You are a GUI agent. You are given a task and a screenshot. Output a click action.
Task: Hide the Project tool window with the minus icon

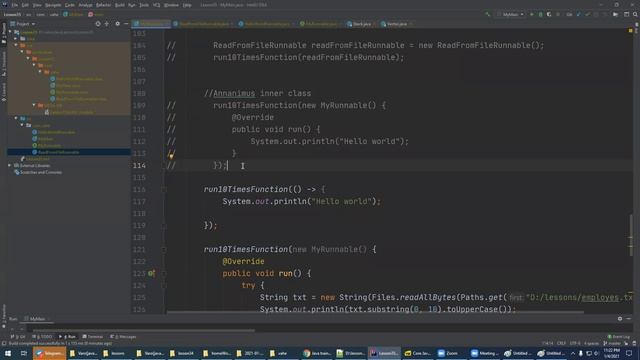tap(126, 24)
